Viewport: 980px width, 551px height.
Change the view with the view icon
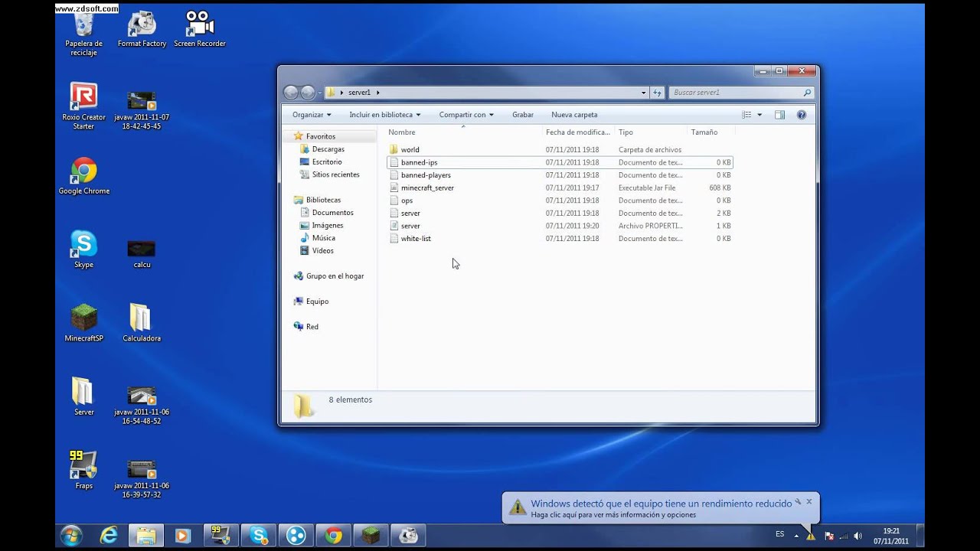tap(746, 115)
